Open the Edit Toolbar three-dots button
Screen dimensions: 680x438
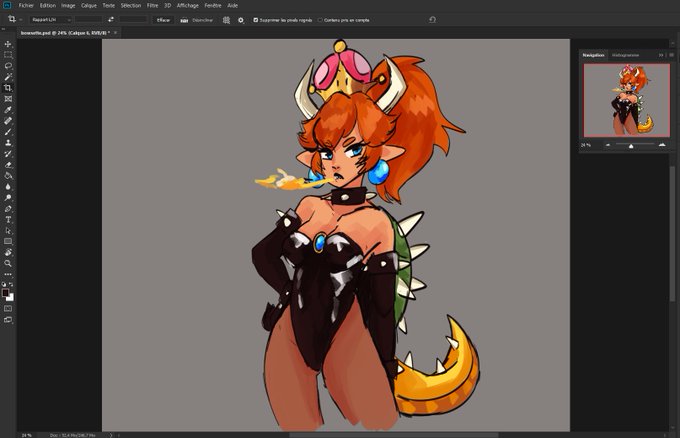click(8, 275)
